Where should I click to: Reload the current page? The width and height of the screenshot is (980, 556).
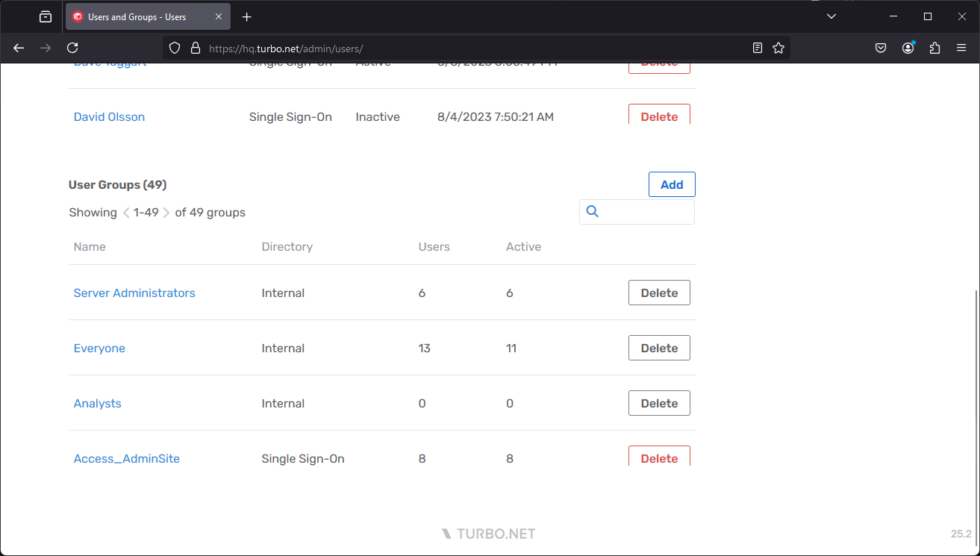point(72,48)
